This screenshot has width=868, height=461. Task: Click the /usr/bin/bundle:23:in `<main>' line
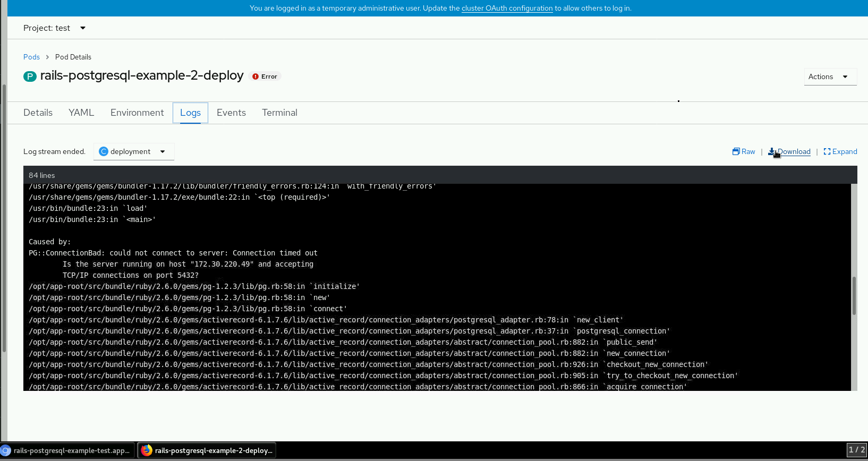coord(92,219)
